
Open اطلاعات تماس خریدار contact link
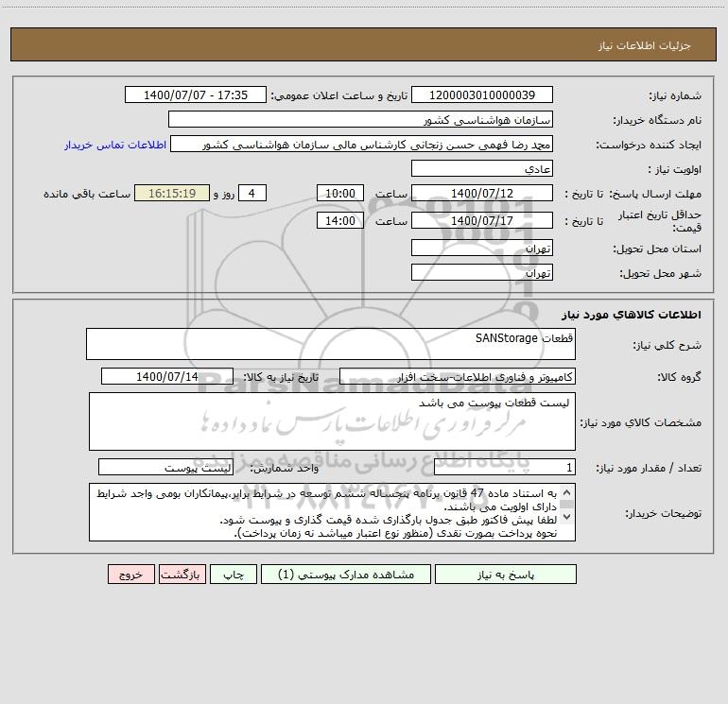[115, 145]
